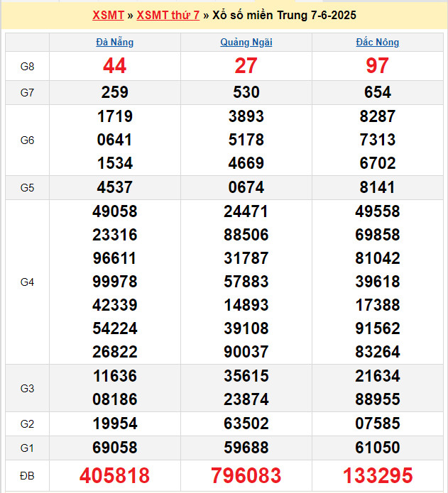Viewport: 448px width, 493px height.
Task: Select the ĐB jackpot number 405818
Action: pos(115,475)
